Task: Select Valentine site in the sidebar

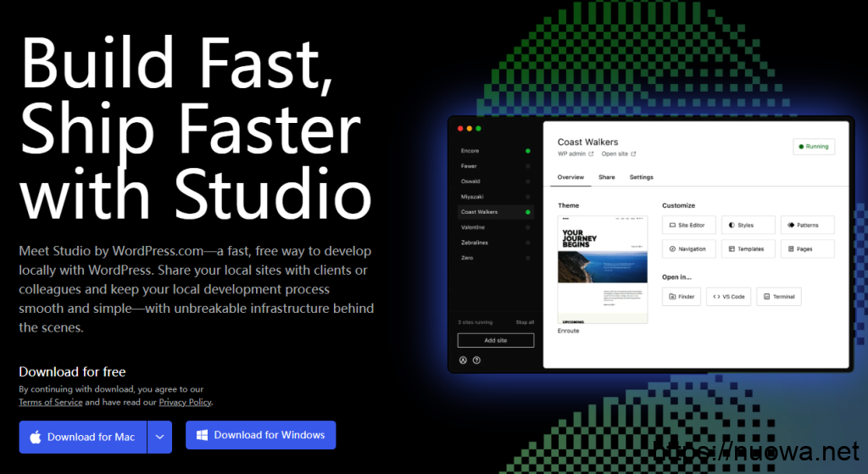Action: point(475,227)
